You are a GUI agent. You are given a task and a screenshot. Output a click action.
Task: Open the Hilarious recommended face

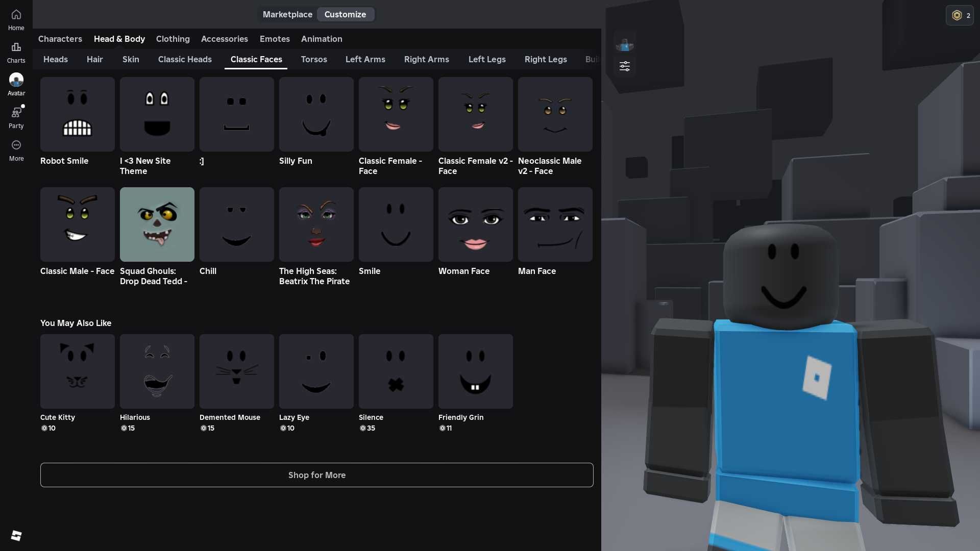pyautogui.click(x=157, y=371)
